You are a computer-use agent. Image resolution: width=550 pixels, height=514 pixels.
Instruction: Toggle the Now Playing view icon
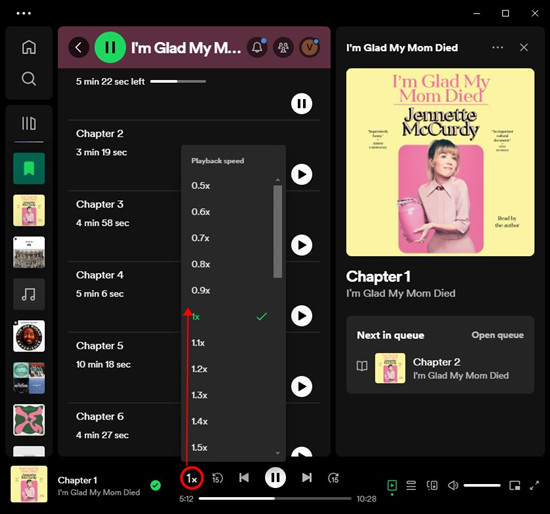pyautogui.click(x=392, y=486)
